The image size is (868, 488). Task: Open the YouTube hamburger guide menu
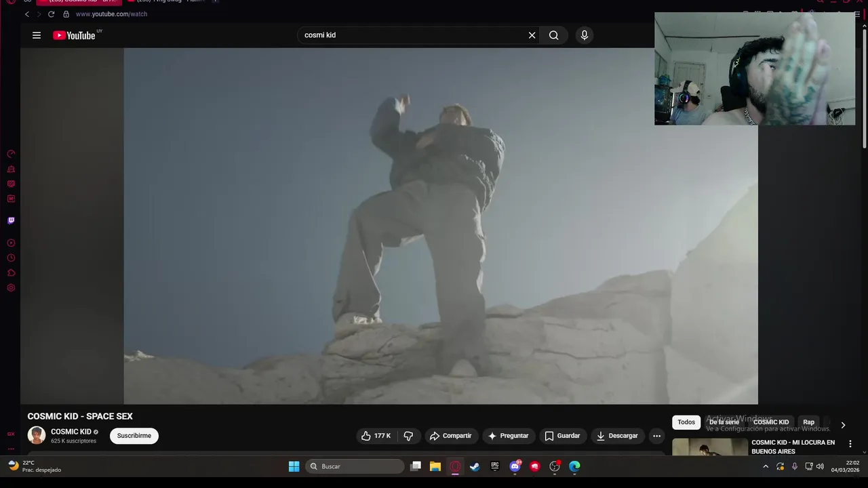(x=37, y=35)
